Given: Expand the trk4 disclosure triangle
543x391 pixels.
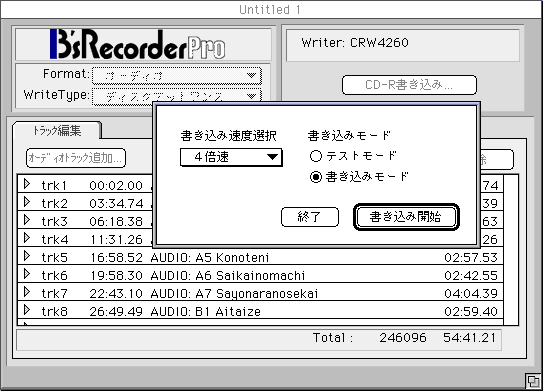Looking at the screenshot, I should click(27, 238).
